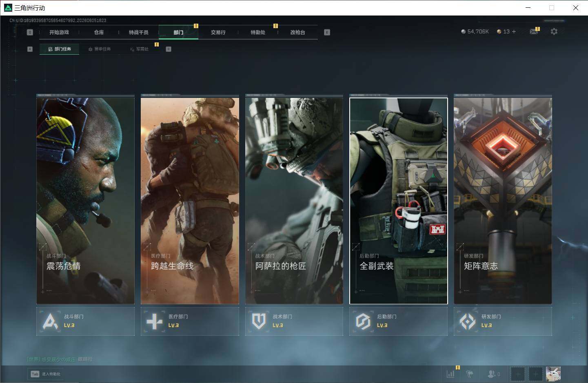Click the 战术部门 LV.3 department button
The image size is (588, 383).
pyautogui.click(x=294, y=321)
